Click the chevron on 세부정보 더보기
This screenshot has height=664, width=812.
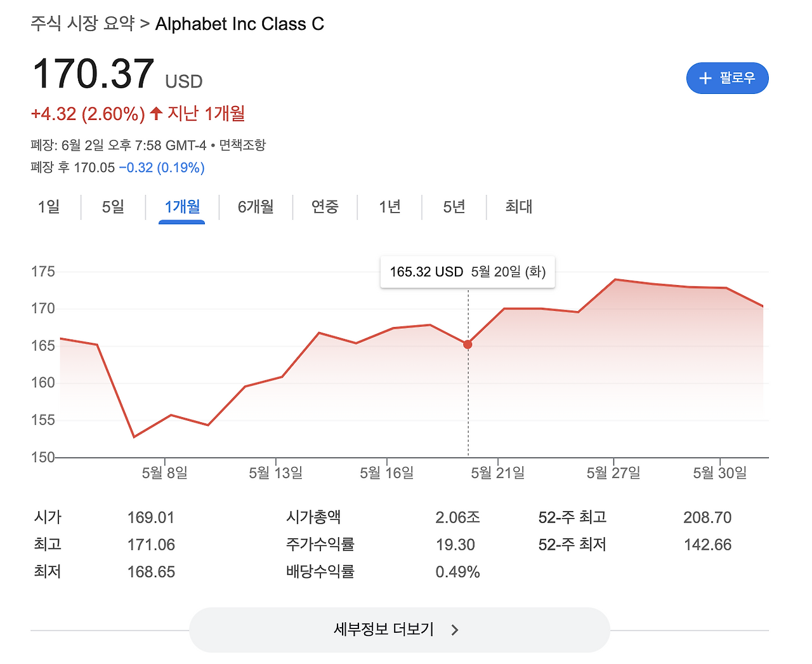454,630
